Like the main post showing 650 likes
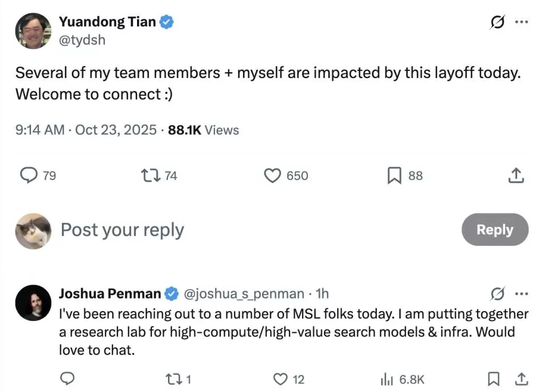 [272, 175]
